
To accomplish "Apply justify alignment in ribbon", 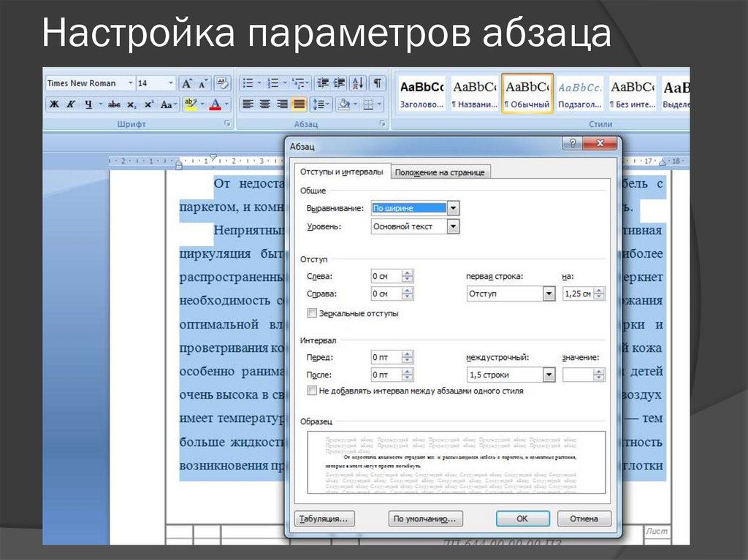I will coord(299,104).
